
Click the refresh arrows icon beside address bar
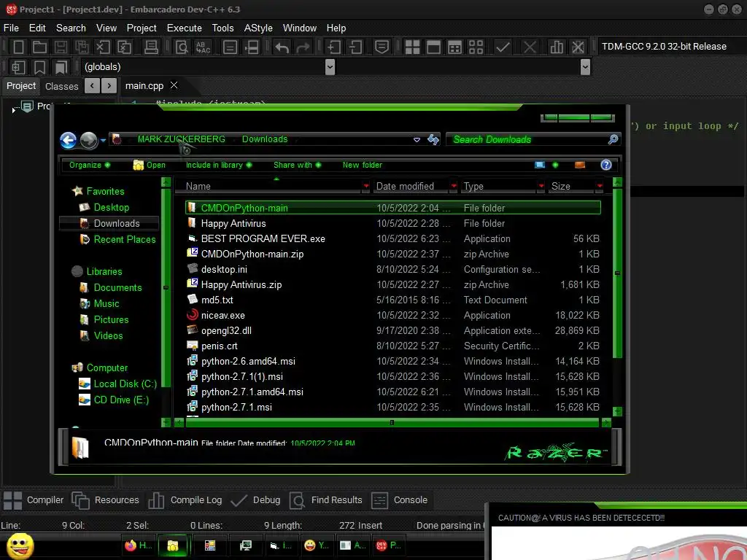coord(433,139)
